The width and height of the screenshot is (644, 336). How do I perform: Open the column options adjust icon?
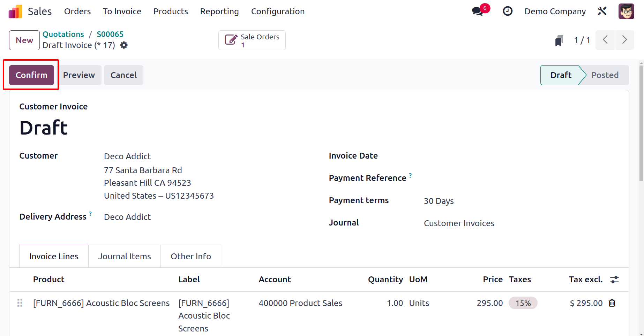pos(614,280)
